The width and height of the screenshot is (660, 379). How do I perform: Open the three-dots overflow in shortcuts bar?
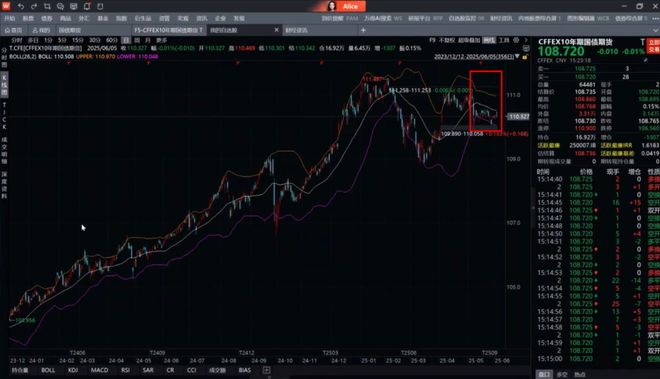click(655, 19)
